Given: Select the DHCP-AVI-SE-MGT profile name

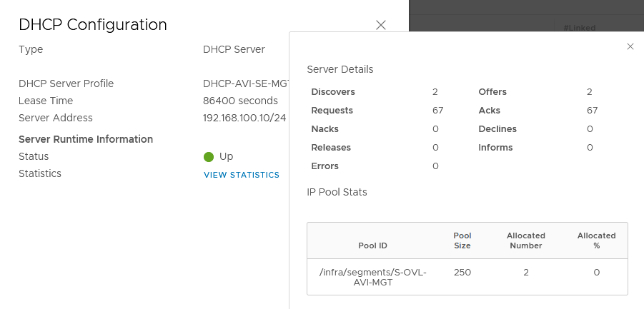Looking at the screenshot, I should coord(246,83).
